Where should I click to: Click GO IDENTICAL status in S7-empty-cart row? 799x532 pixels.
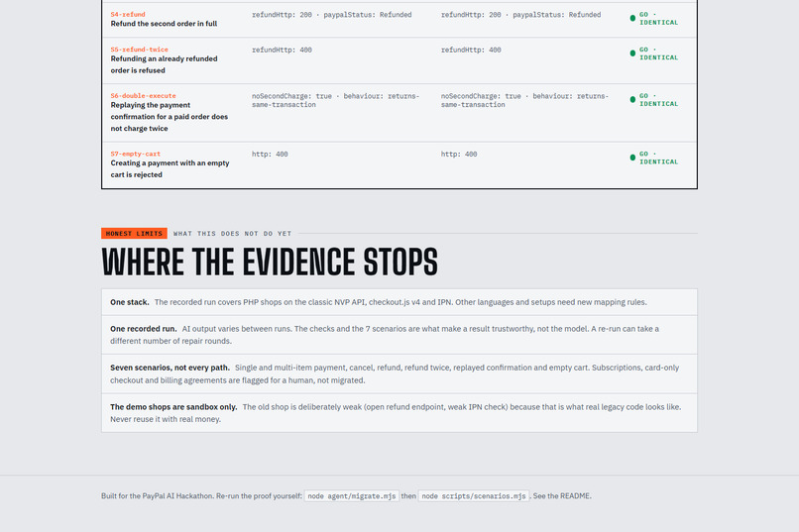[654, 158]
